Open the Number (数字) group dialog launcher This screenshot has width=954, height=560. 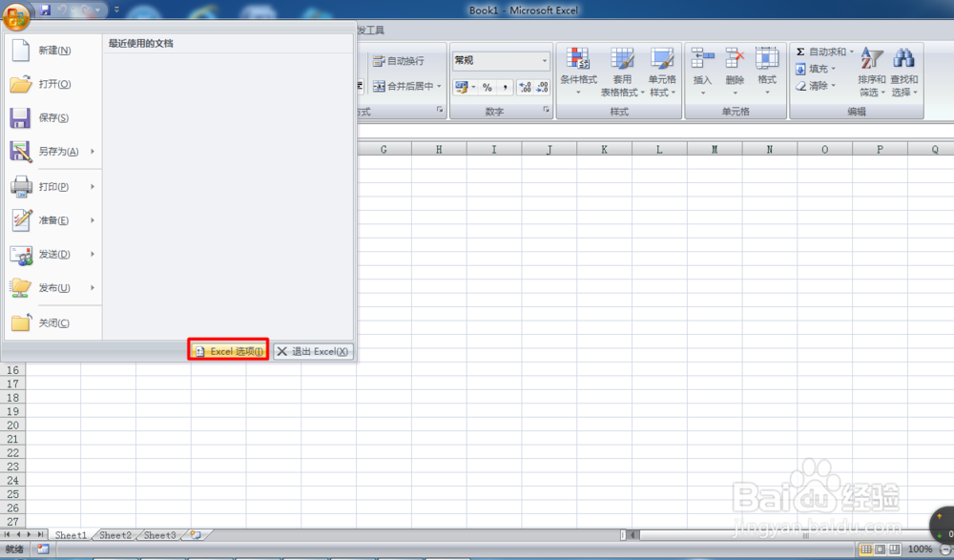[x=546, y=110]
